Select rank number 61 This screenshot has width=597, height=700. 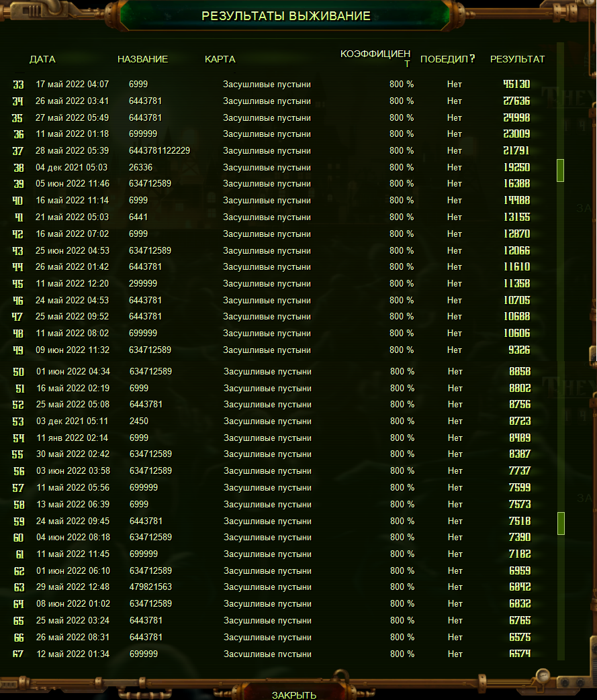pyautogui.click(x=19, y=554)
